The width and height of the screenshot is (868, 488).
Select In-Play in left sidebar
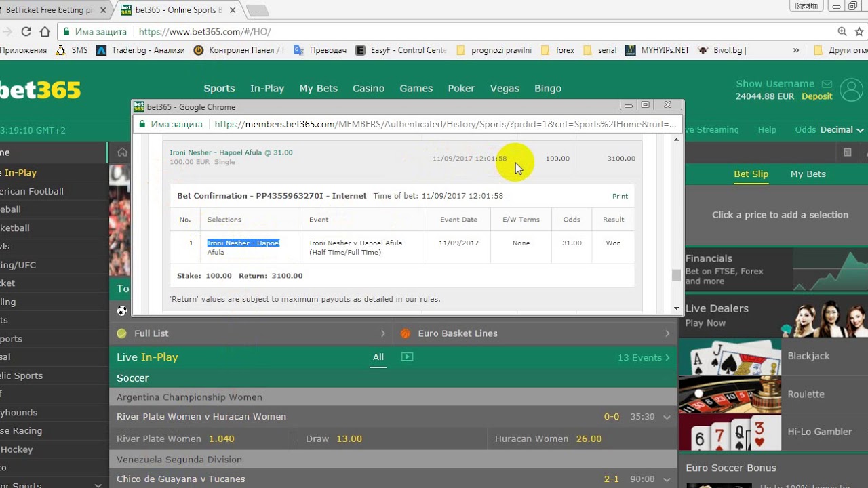(53, 172)
